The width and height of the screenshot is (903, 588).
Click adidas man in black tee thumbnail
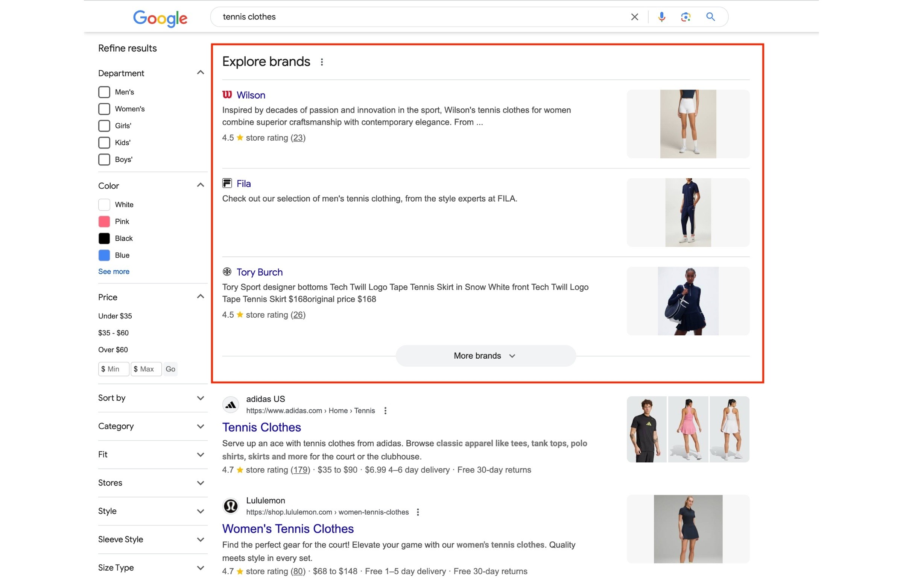point(646,429)
